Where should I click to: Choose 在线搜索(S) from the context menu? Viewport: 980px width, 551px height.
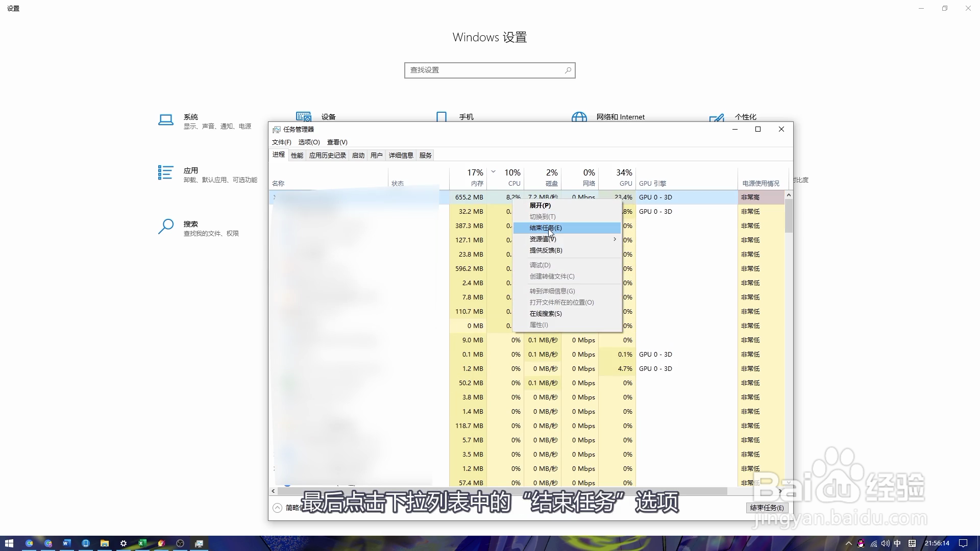point(545,314)
